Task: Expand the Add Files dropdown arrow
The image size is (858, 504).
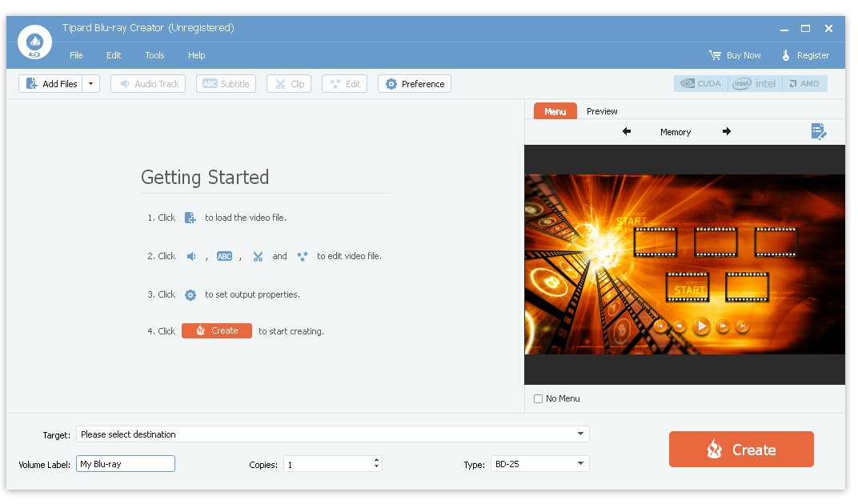Action: tap(90, 83)
